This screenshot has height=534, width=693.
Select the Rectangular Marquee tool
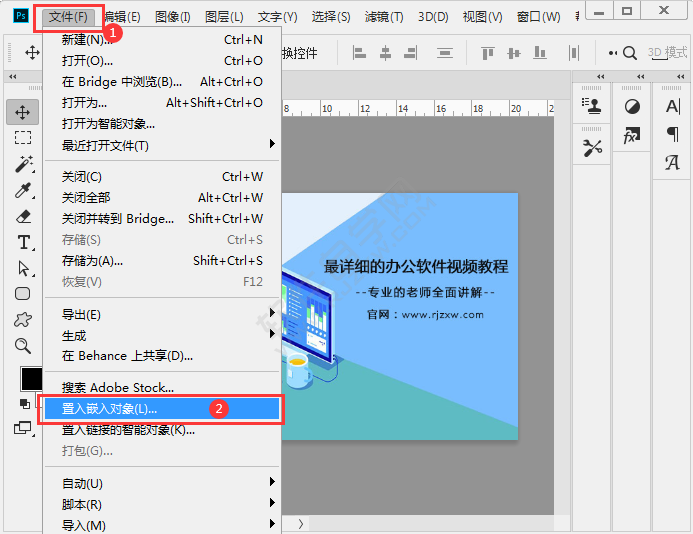click(22, 137)
